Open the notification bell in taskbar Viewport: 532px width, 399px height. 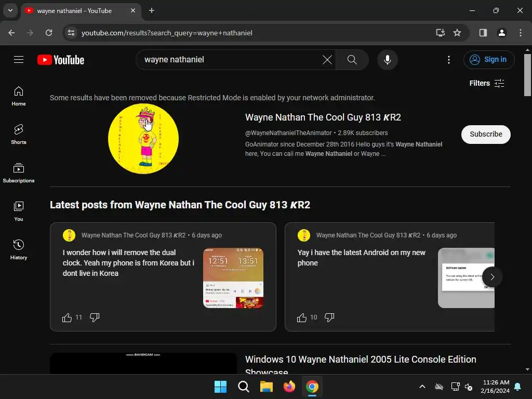pos(518,387)
